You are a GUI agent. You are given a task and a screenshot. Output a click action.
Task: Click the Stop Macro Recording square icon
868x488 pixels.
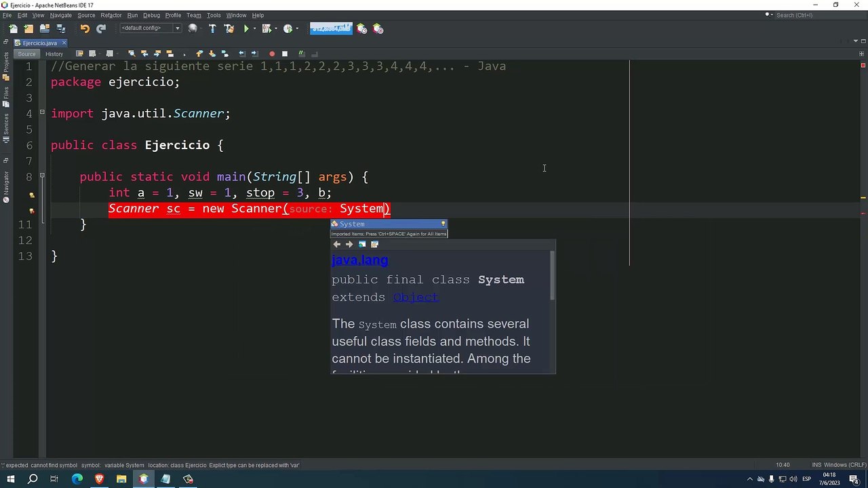[x=285, y=54]
